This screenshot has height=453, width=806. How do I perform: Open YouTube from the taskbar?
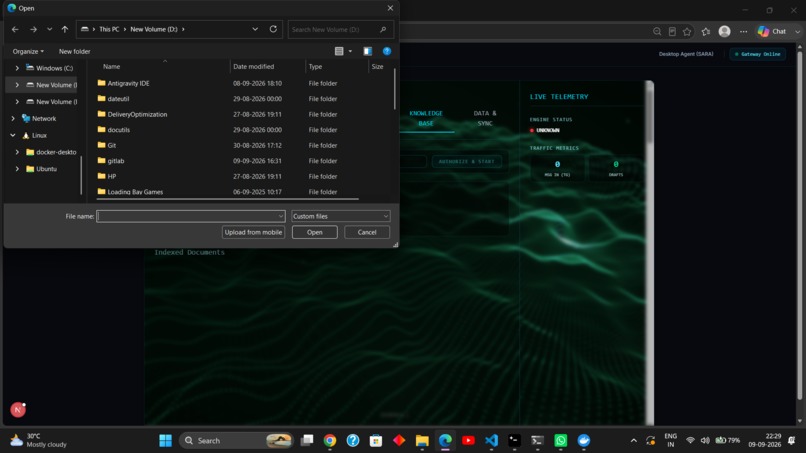click(468, 441)
